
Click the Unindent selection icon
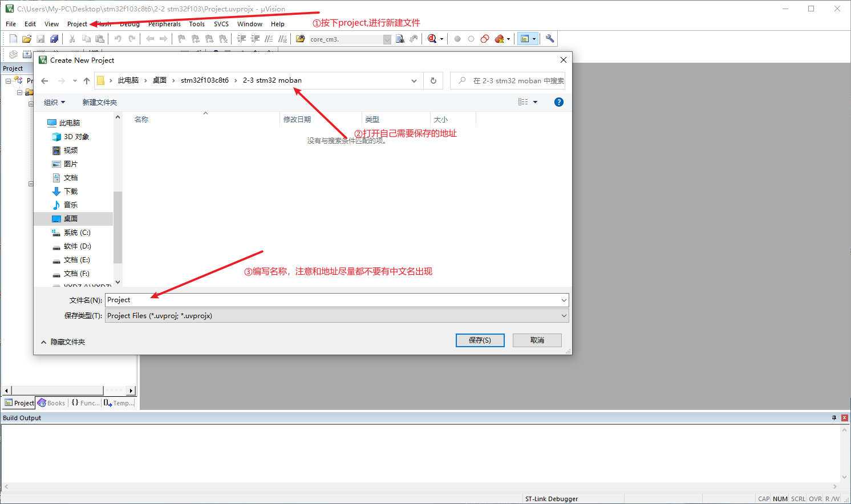click(255, 39)
